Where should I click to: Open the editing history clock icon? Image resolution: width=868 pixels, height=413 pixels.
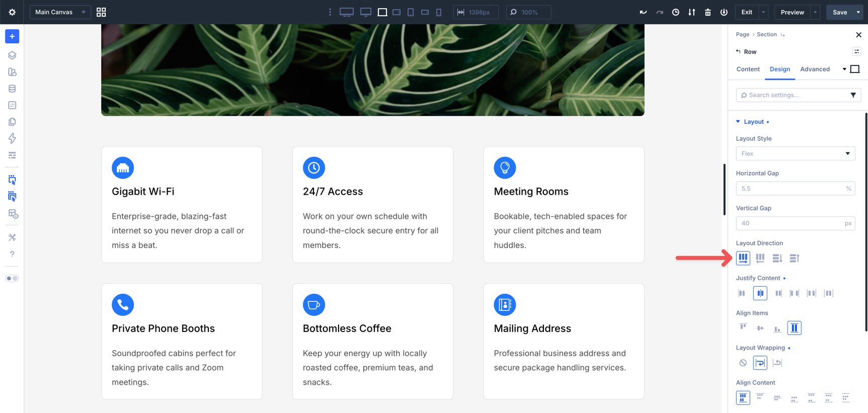(x=676, y=12)
